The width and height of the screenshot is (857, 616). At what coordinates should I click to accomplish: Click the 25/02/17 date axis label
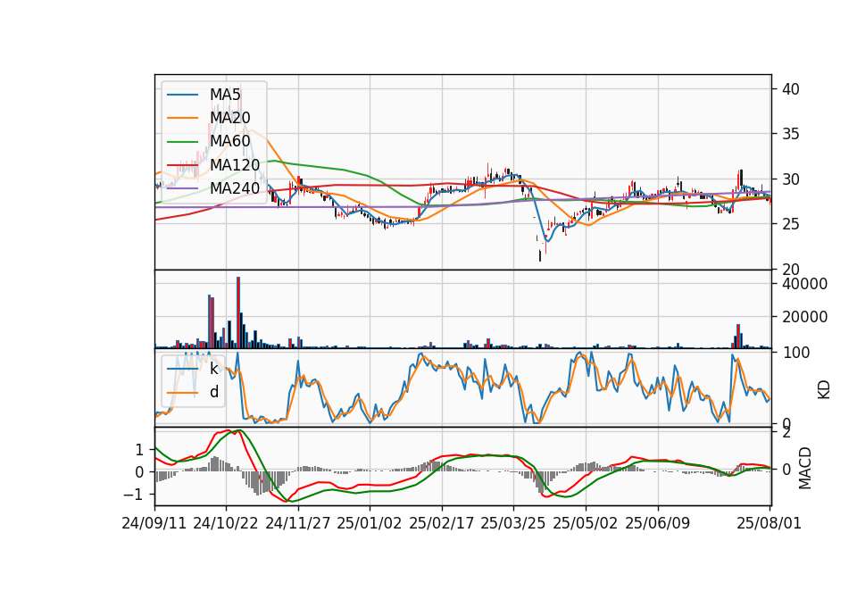pos(442,524)
